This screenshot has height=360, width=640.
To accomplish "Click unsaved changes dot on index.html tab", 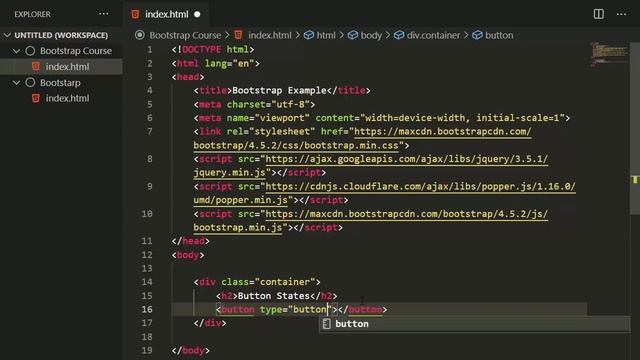I will click(x=197, y=14).
